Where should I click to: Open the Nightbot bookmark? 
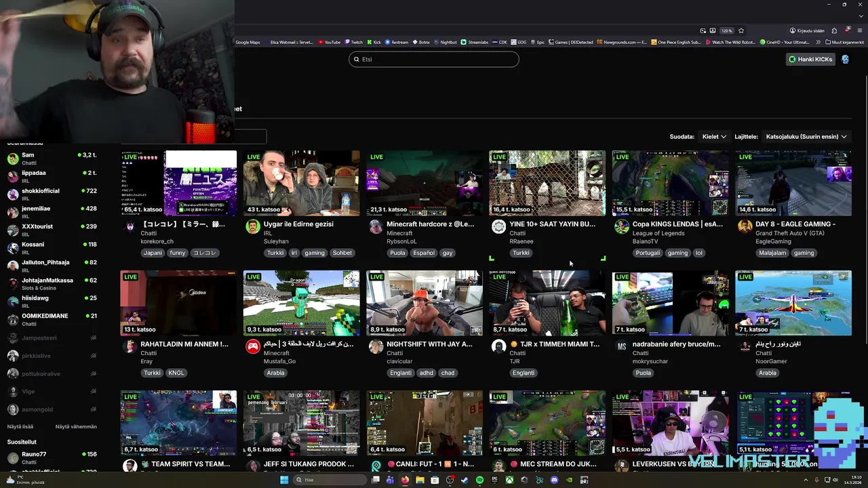pos(445,42)
